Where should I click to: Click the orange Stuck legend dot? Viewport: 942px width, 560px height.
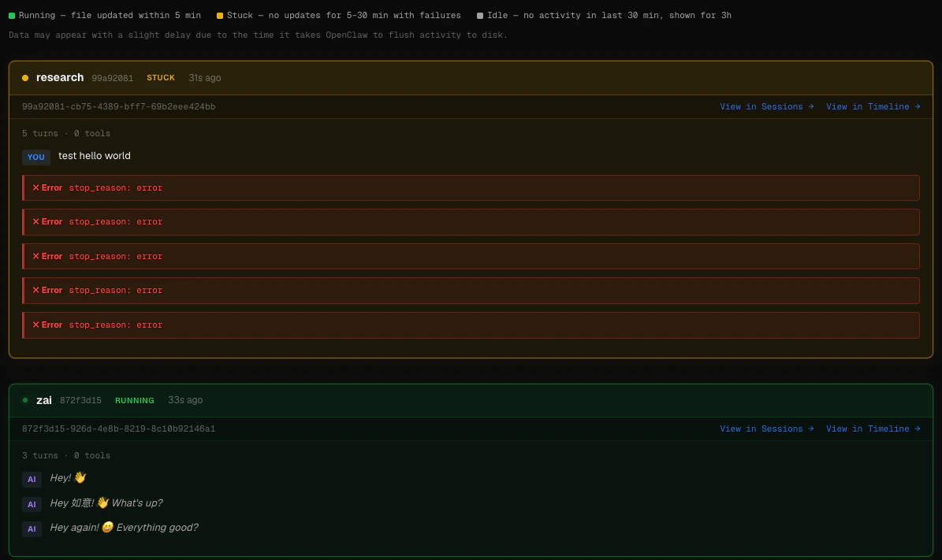(x=222, y=15)
